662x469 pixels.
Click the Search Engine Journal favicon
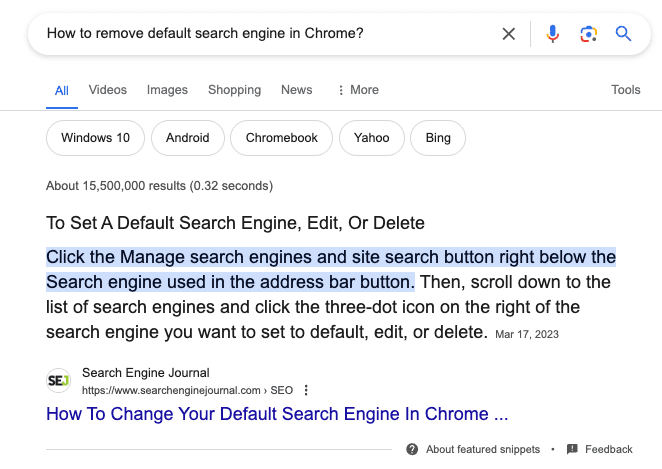[58, 381]
